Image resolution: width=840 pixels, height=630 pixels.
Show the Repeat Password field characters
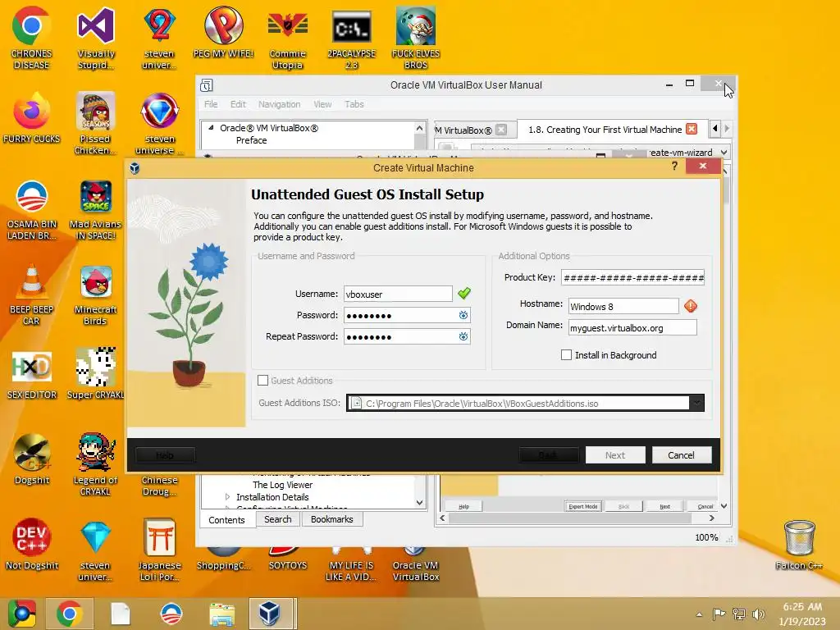[x=463, y=336]
